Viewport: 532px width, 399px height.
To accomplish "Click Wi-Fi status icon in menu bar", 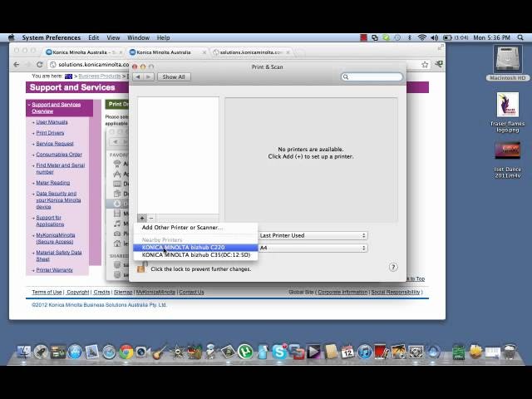I will (421, 37).
